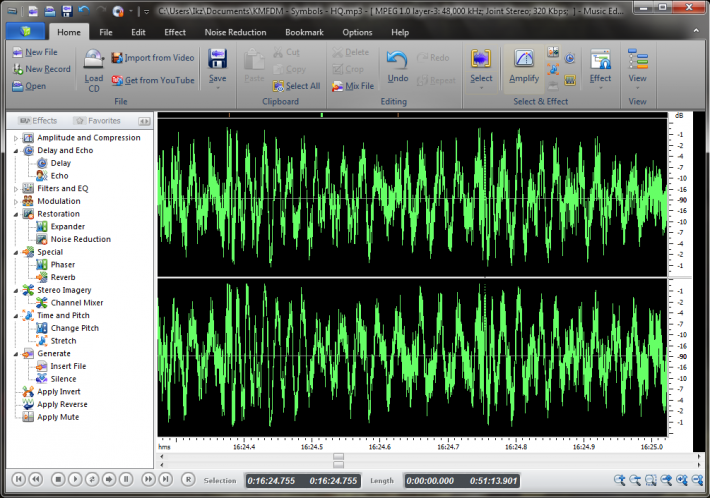Collapse the Delay and Echo node
Image resolution: width=710 pixels, height=498 pixels.
pos(16,151)
